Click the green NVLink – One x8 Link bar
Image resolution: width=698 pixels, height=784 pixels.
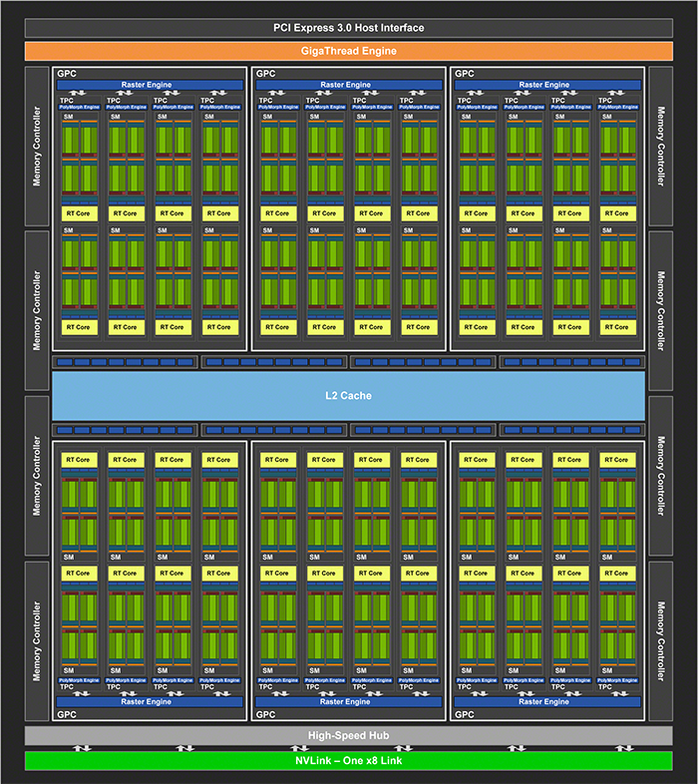click(348, 760)
